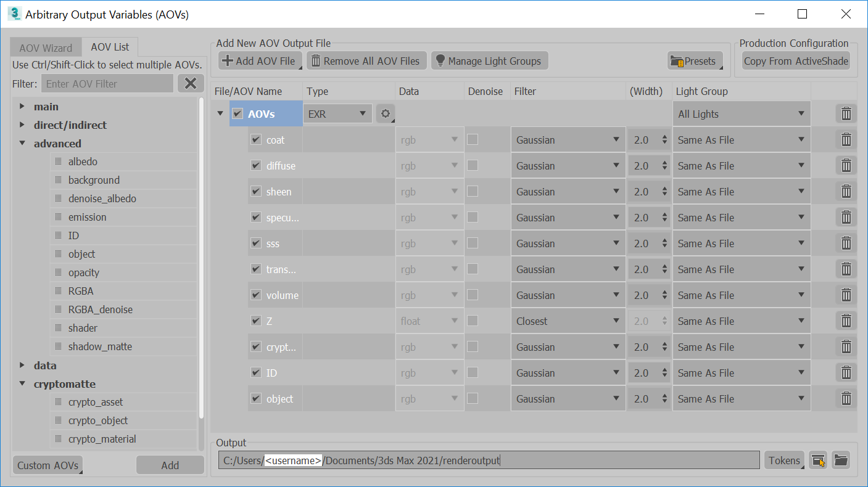
Task: Click the width spinner arrows for volume
Action: tap(664, 295)
